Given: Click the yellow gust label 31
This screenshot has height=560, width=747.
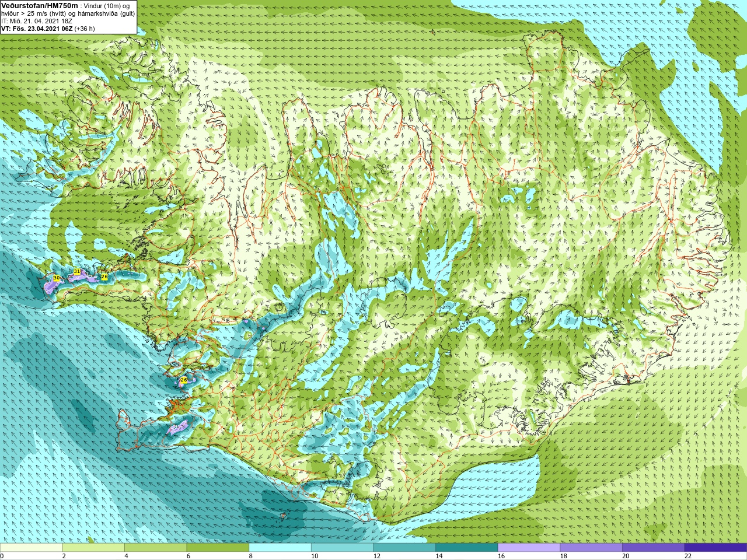Looking at the screenshot, I should tap(77, 272).
